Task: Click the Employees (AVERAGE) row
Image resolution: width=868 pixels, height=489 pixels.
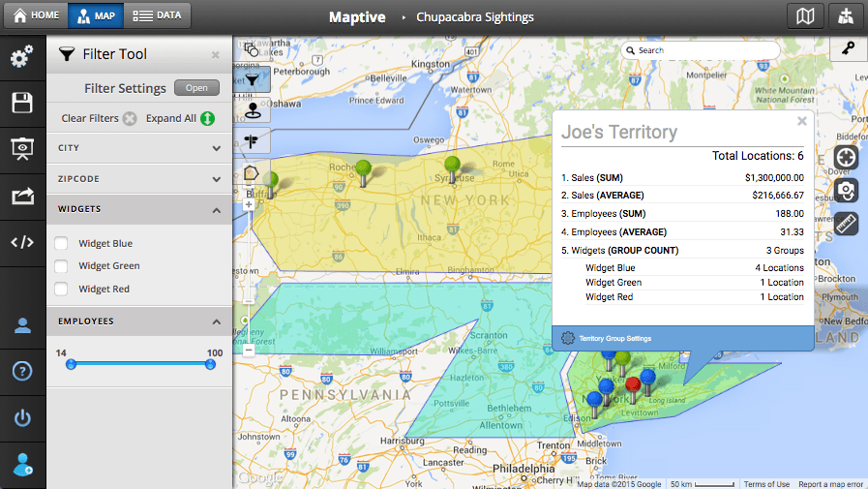Action: tap(682, 232)
